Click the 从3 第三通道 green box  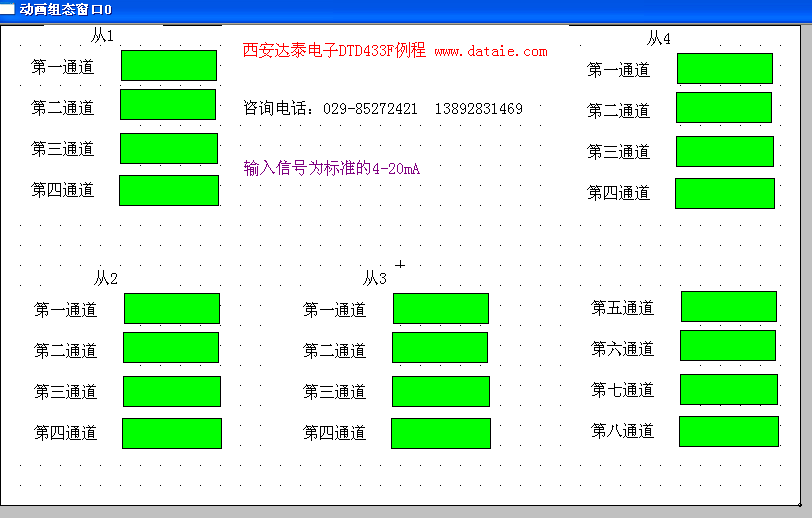click(x=441, y=391)
